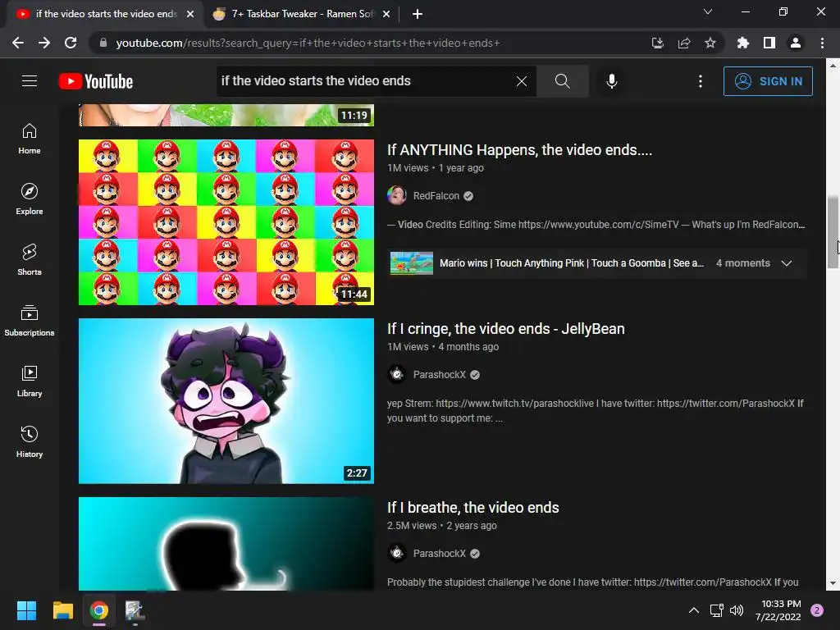
Task: Go to Home in the sidebar
Action: pyautogui.click(x=30, y=139)
